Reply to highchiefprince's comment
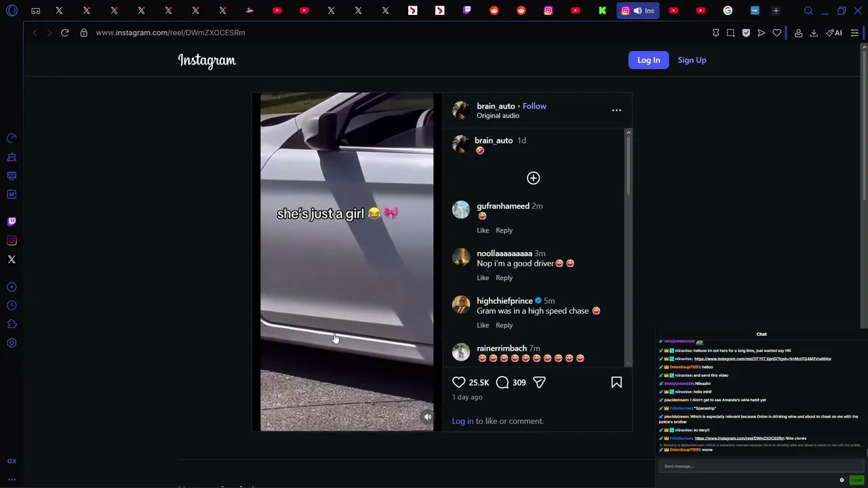 point(504,325)
